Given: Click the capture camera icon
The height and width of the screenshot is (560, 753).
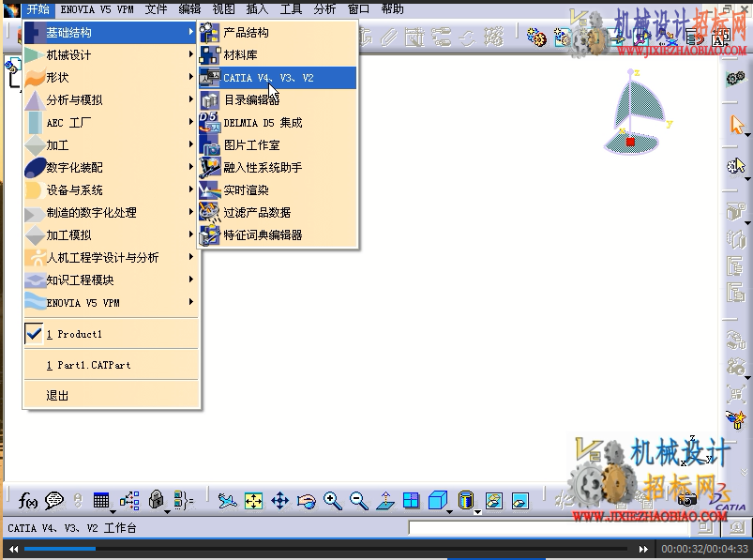Looking at the screenshot, I should (686, 500).
